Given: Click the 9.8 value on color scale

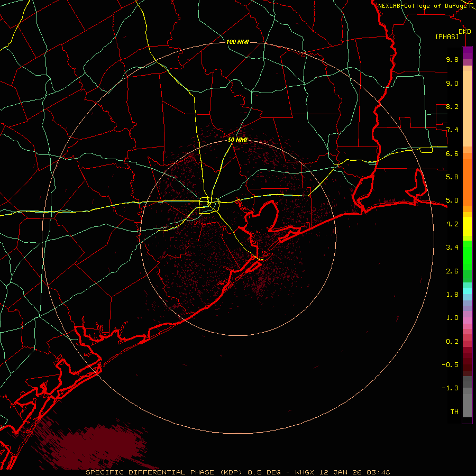Looking at the screenshot, I should coord(452,59).
